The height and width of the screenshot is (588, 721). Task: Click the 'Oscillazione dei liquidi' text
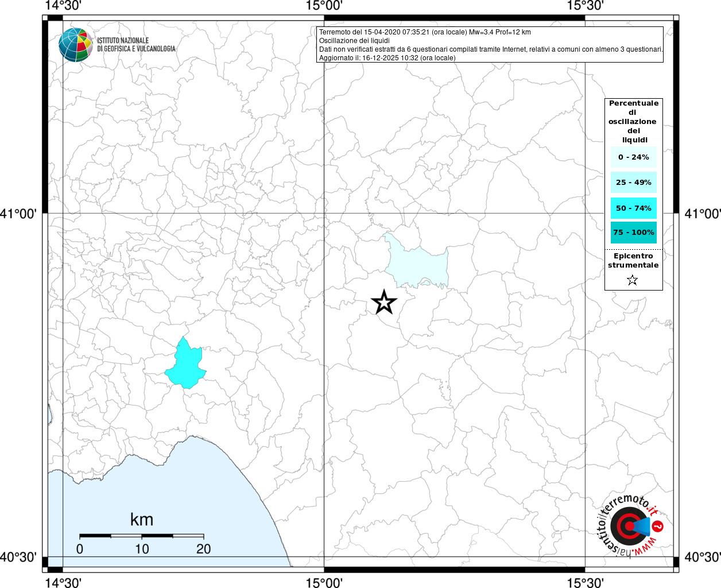point(354,41)
